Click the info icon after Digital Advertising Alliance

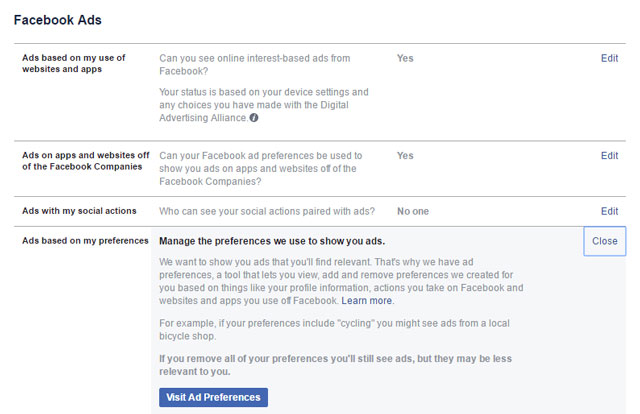point(253,118)
